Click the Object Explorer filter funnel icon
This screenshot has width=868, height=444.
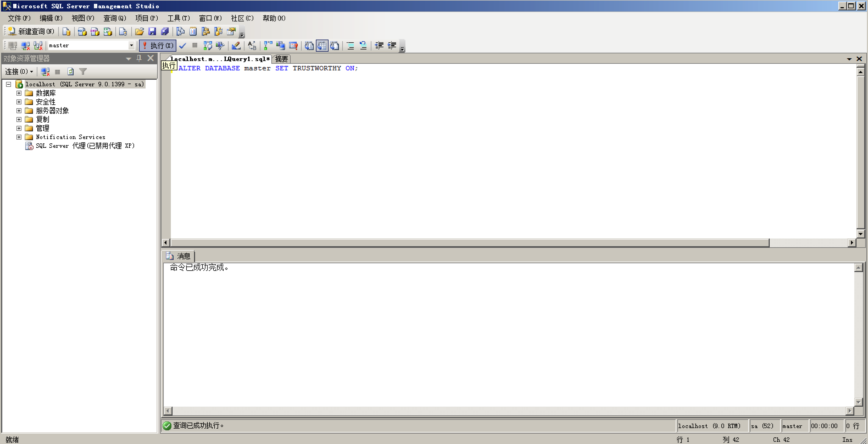click(x=83, y=71)
